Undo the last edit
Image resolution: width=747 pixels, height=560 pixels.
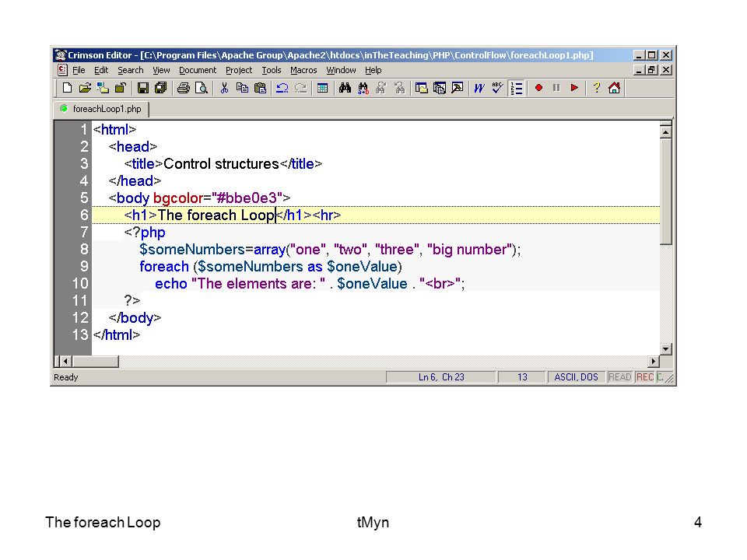coord(282,88)
